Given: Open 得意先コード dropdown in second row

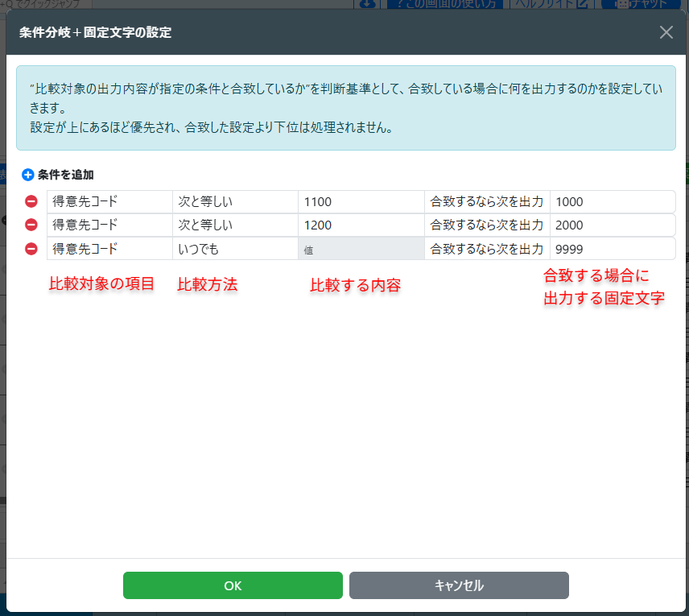Looking at the screenshot, I should click(x=109, y=225).
